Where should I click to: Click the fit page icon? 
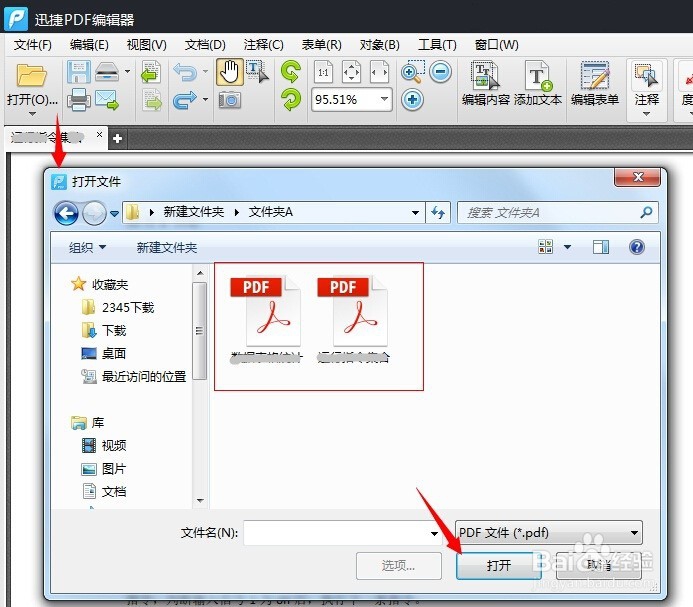pyautogui.click(x=351, y=72)
